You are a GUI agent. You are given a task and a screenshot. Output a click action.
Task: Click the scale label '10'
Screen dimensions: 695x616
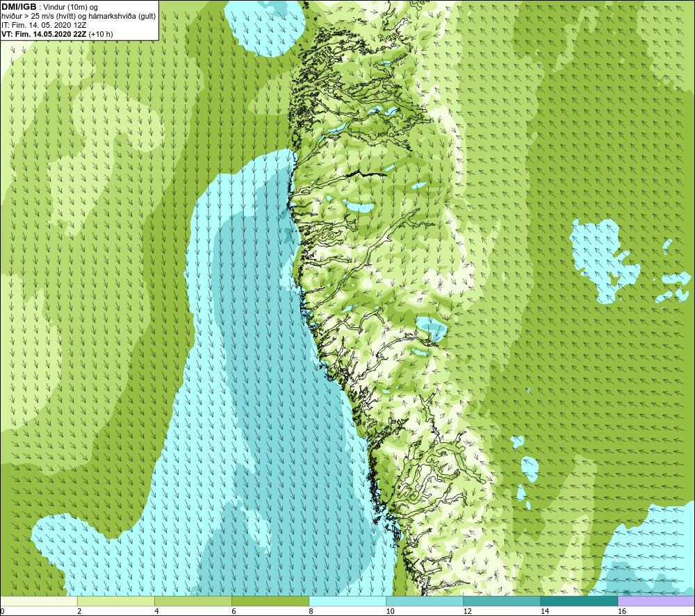click(390, 611)
